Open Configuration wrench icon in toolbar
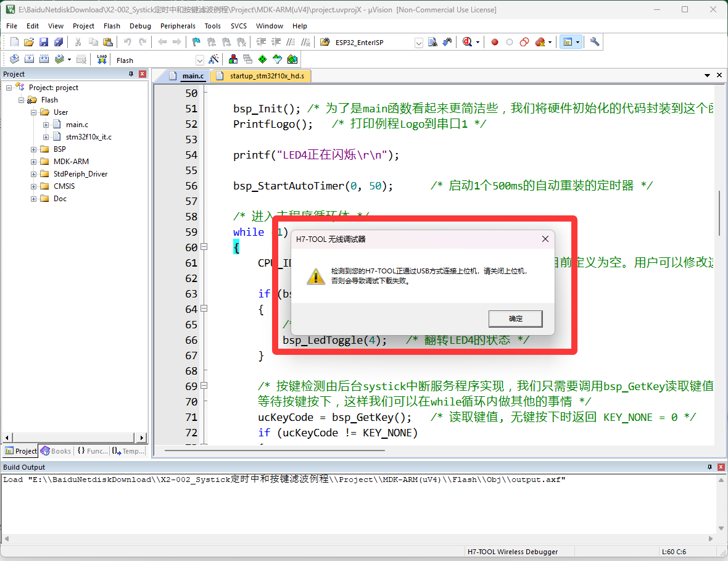This screenshot has width=728, height=561. (x=595, y=42)
